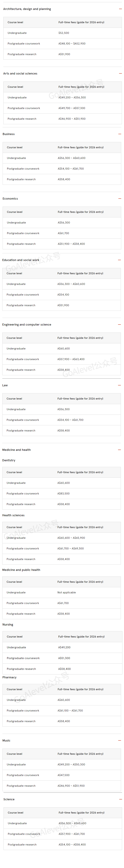Click the A$83,500 Dentistry postgraduate coursework fee

pyautogui.click(x=64, y=494)
